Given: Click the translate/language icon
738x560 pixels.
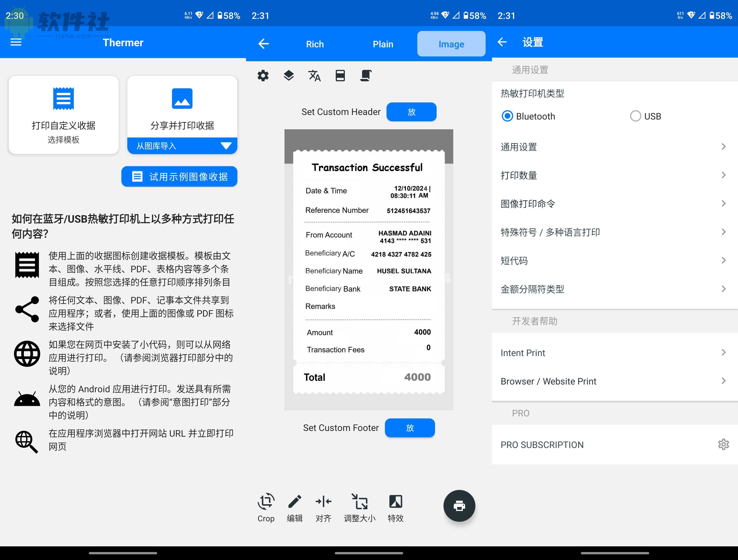Looking at the screenshot, I should [314, 76].
